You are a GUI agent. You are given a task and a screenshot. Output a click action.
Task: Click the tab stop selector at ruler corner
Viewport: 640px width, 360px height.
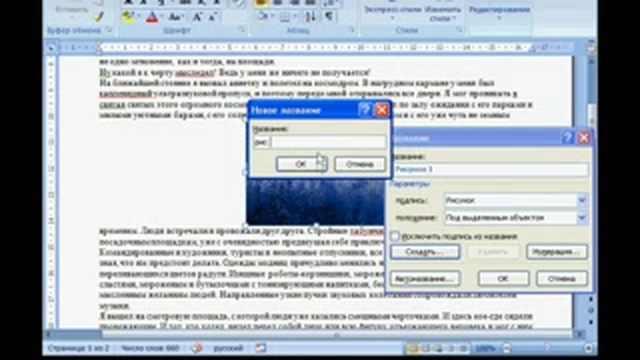pyautogui.click(x=51, y=48)
